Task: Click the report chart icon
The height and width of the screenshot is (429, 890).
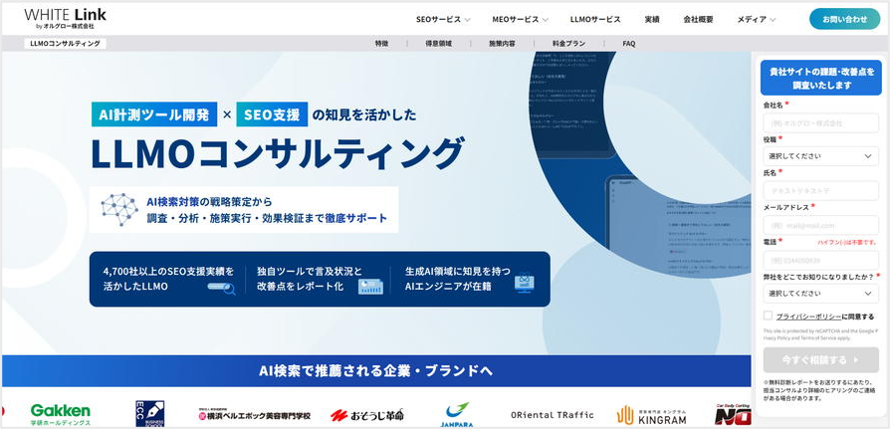Action: click(370, 286)
